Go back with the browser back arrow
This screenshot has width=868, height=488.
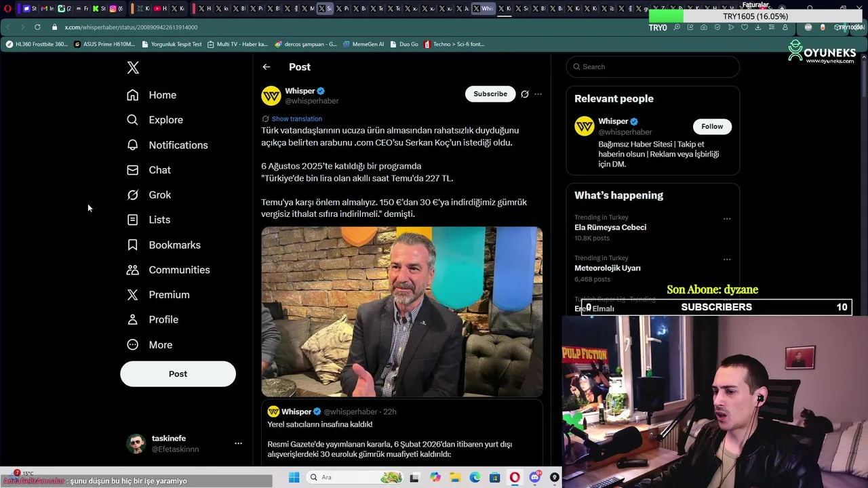[x=7, y=27]
